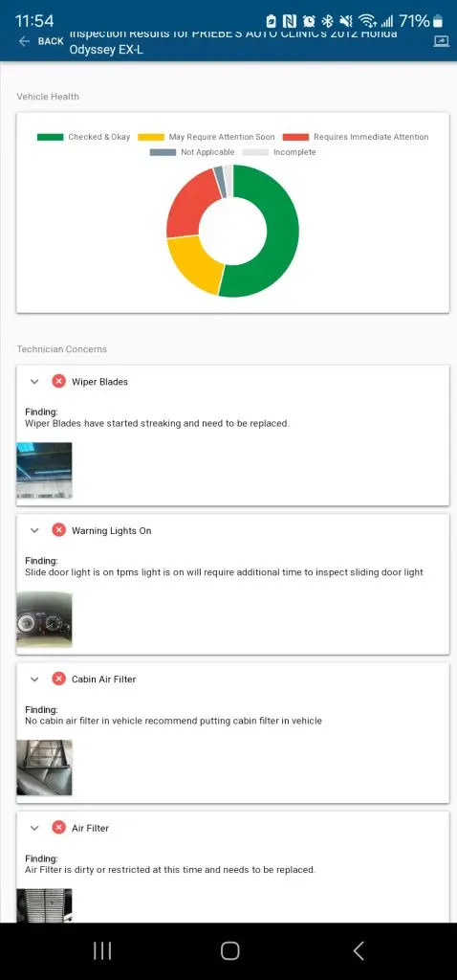Image resolution: width=457 pixels, height=980 pixels.
Task: Collapse the Warning Lights On card
Action: click(x=34, y=530)
